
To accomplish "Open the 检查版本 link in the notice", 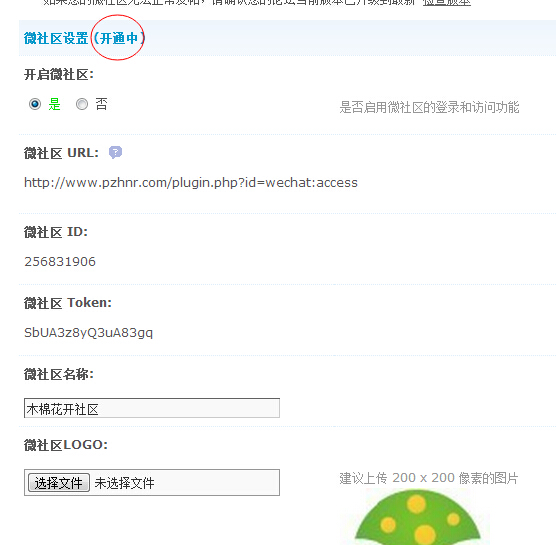I will 446,2.
